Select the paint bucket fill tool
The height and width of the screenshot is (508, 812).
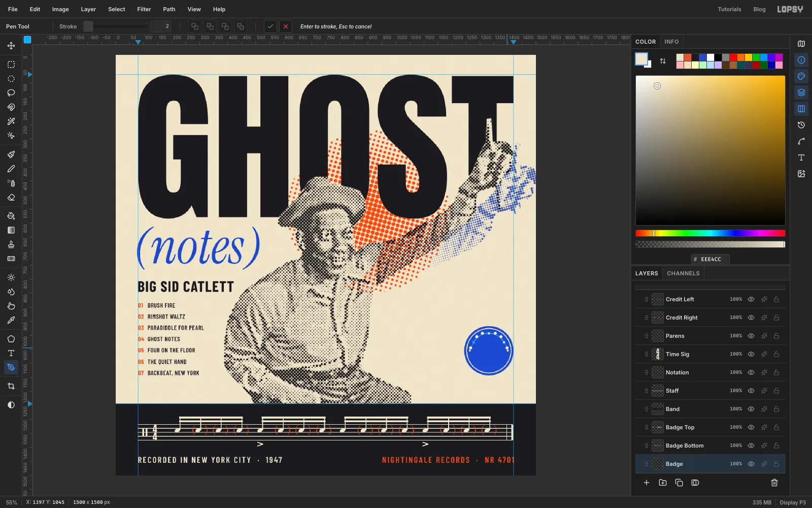pos(11,216)
